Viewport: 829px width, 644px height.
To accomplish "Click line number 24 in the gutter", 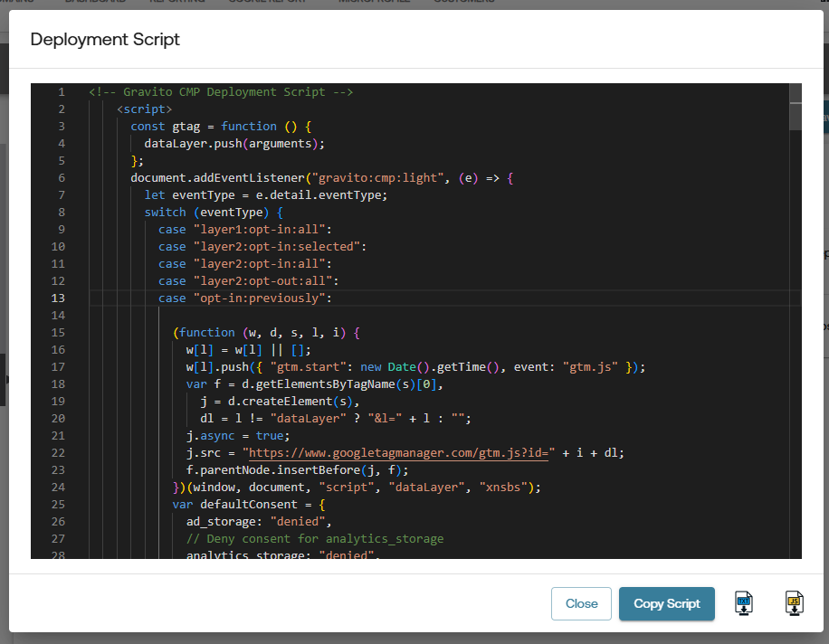I will tap(58, 488).
